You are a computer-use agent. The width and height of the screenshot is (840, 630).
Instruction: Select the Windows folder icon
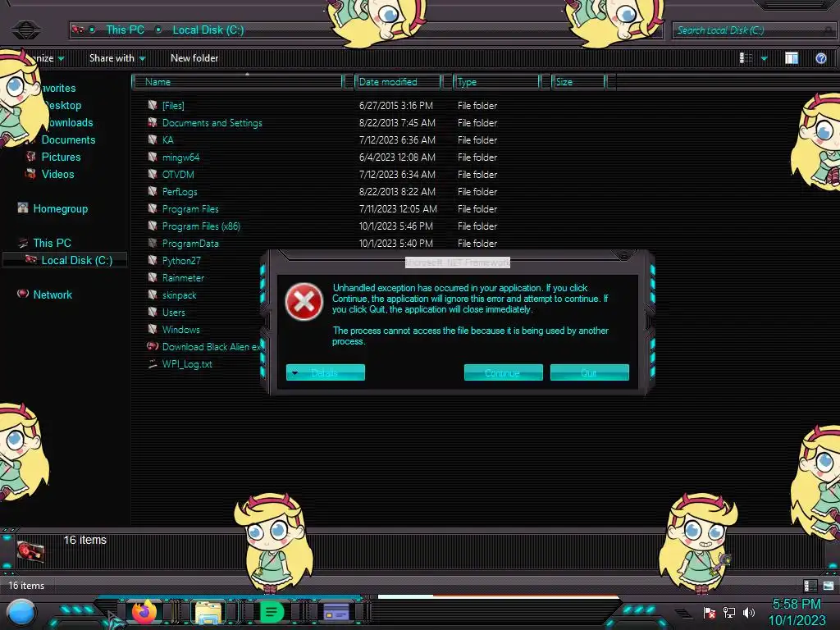(x=153, y=328)
